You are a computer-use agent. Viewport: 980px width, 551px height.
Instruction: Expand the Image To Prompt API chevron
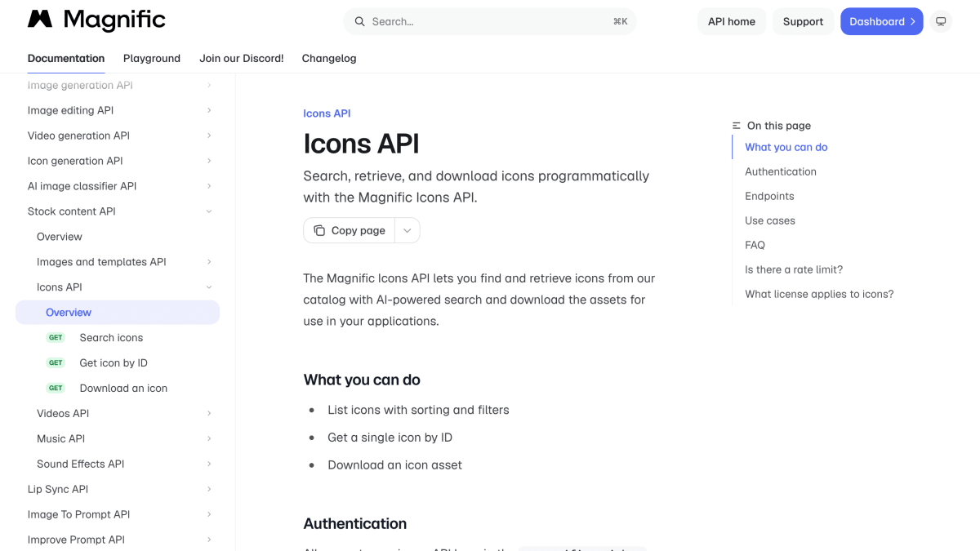(209, 514)
